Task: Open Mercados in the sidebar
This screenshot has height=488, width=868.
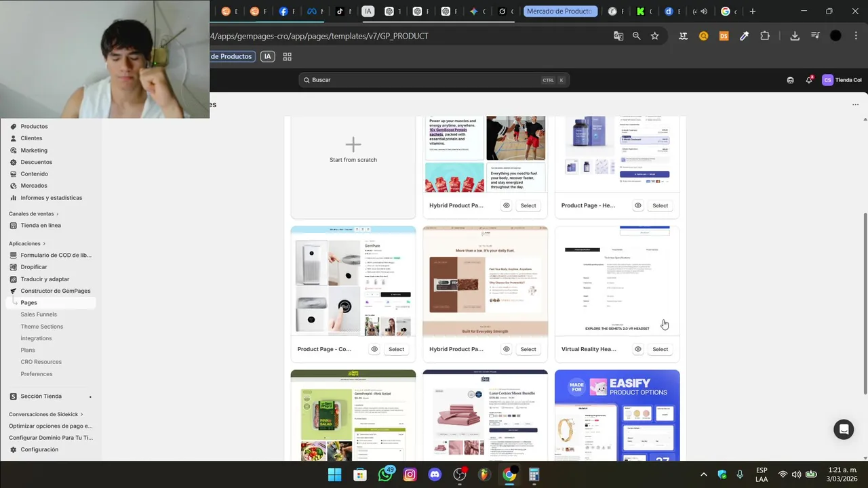Action: click(34, 186)
